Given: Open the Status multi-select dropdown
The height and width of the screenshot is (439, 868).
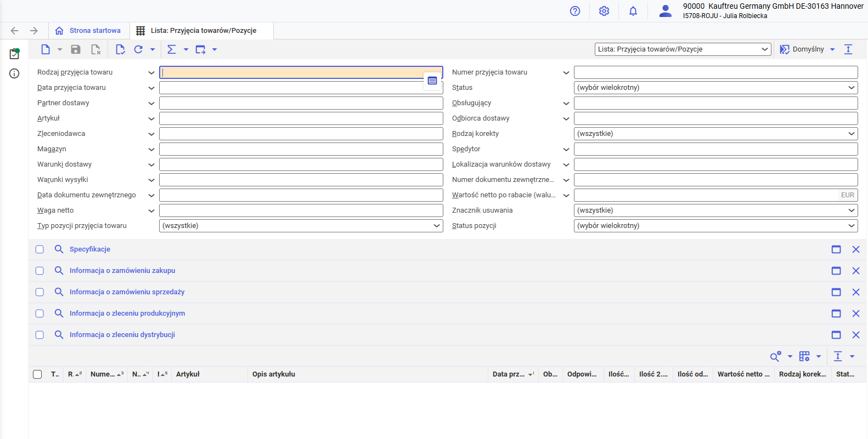Looking at the screenshot, I should point(715,88).
